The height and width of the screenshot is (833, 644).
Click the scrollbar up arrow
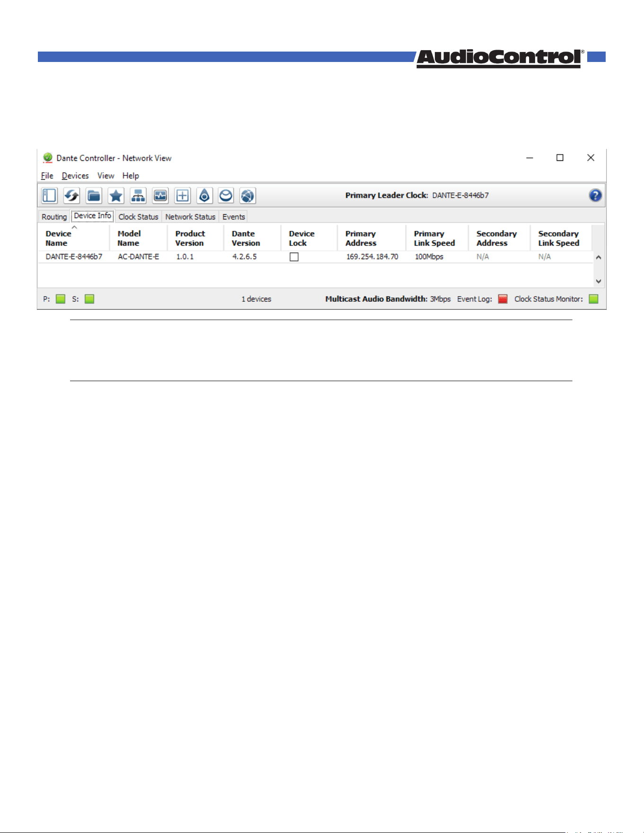coord(599,258)
